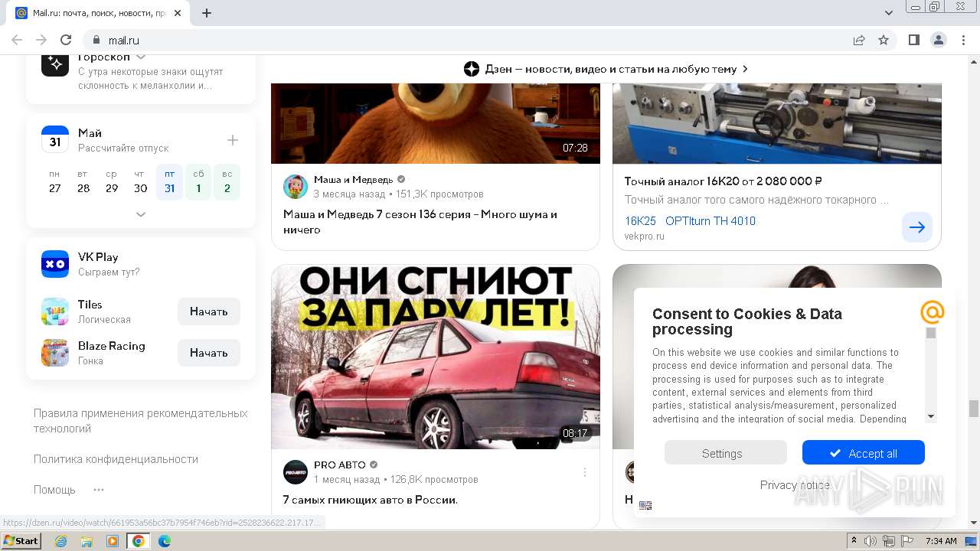Open more options dots next to Помощь
980x551 pixels.
[98, 490]
